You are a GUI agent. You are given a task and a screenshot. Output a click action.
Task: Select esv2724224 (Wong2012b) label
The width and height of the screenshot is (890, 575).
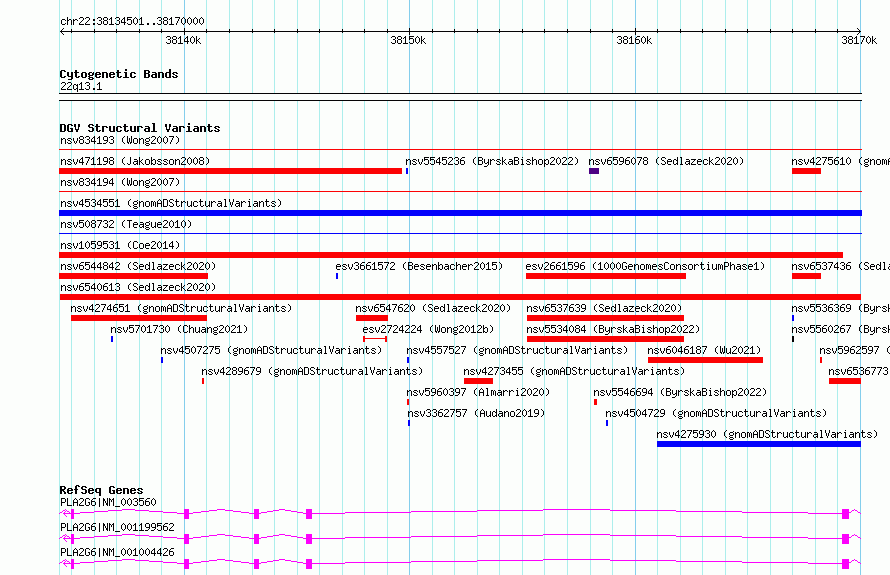click(x=428, y=329)
